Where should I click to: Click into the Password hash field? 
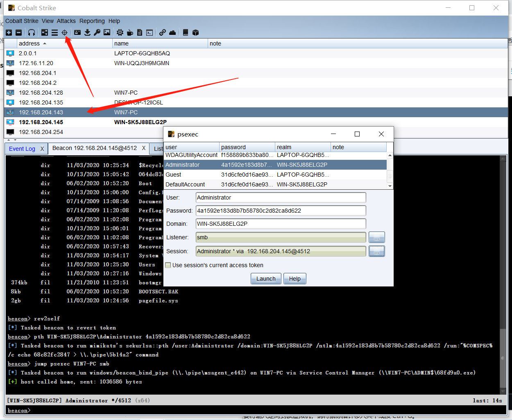(281, 211)
